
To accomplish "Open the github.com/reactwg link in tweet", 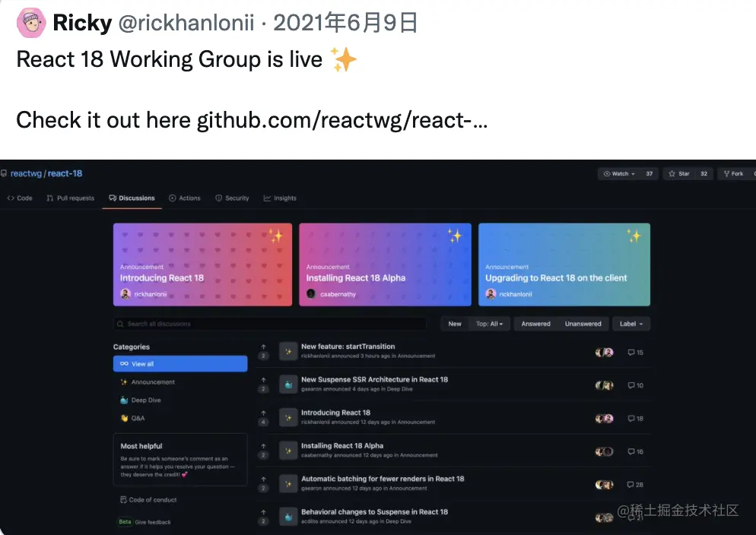I will click(342, 120).
